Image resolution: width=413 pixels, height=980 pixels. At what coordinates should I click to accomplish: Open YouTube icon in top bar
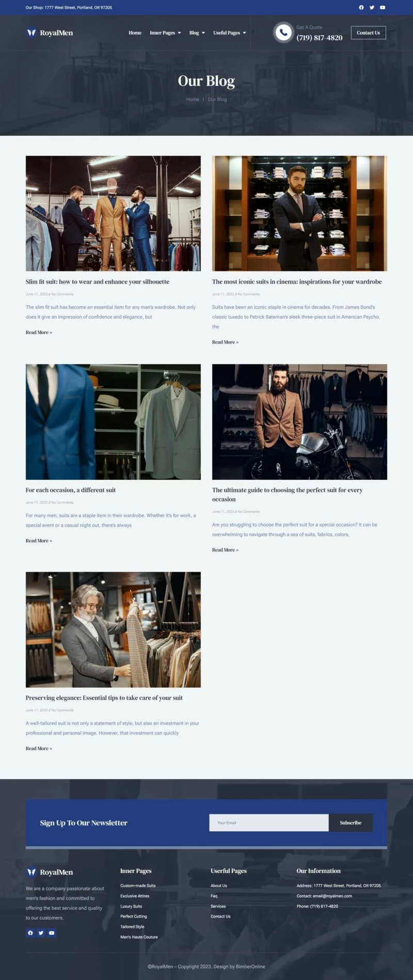383,7
